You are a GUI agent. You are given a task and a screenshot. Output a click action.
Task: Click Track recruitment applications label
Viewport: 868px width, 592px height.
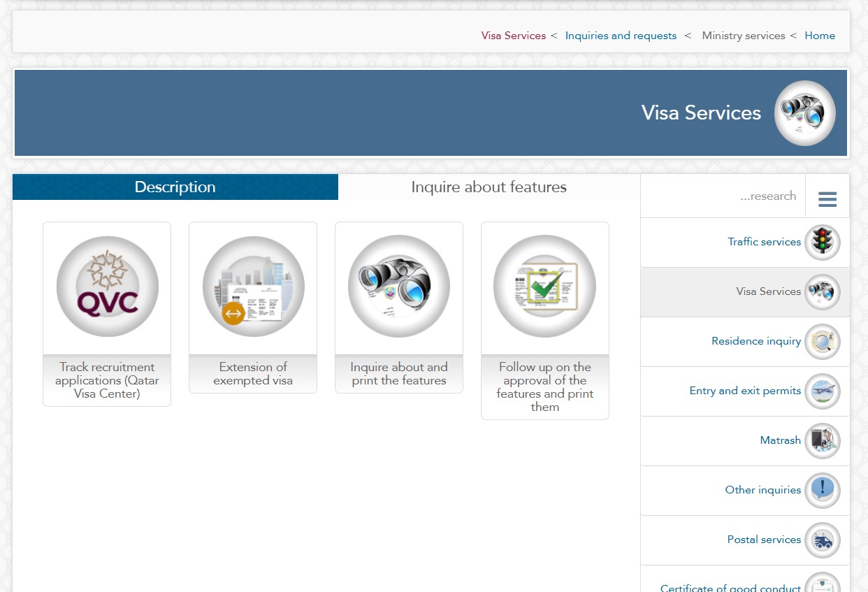click(107, 380)
